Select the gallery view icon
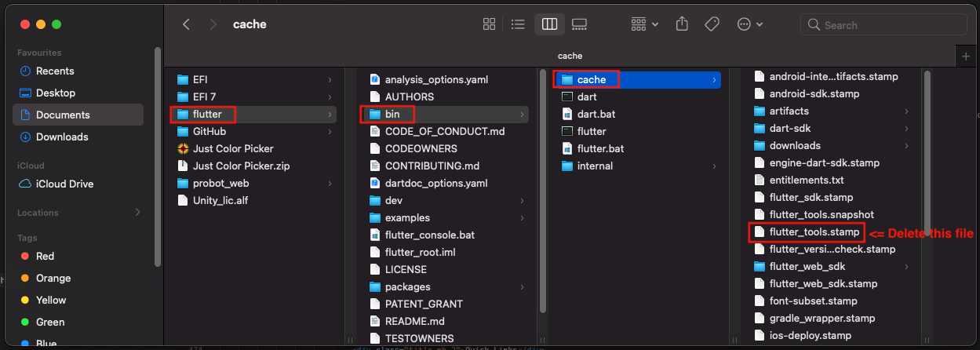Screen dimensions: 980x350 (580, 24)
